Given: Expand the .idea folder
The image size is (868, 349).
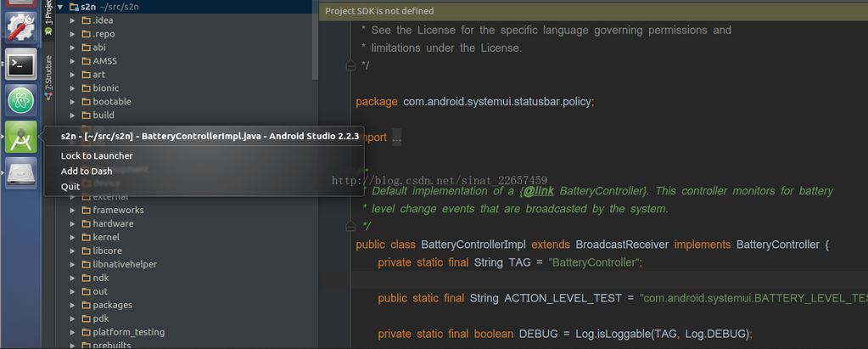Looking at the screenshot, I should tap(72, 20).
